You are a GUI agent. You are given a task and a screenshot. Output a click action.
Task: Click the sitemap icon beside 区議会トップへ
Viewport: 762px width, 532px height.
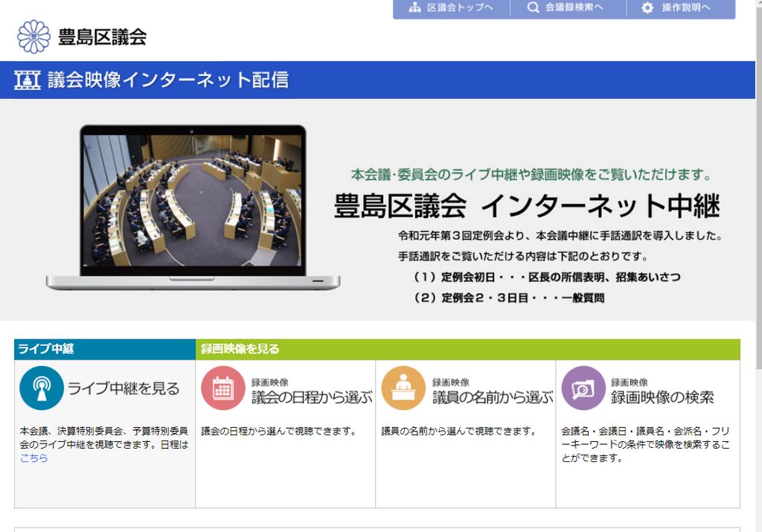tap(414, 7)
